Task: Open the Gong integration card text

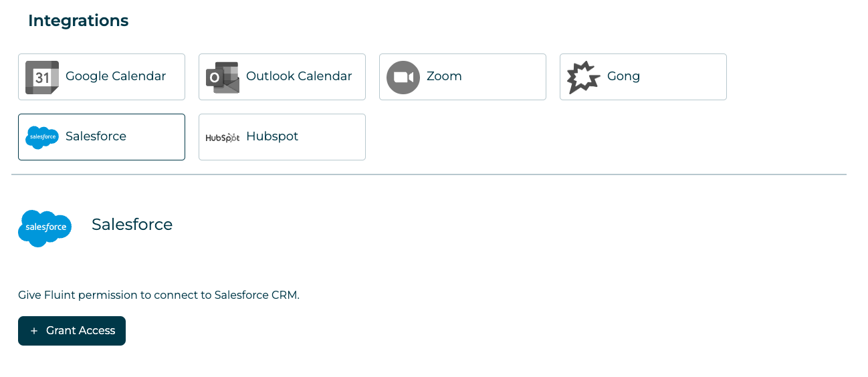Action: [x=623, y=76]
